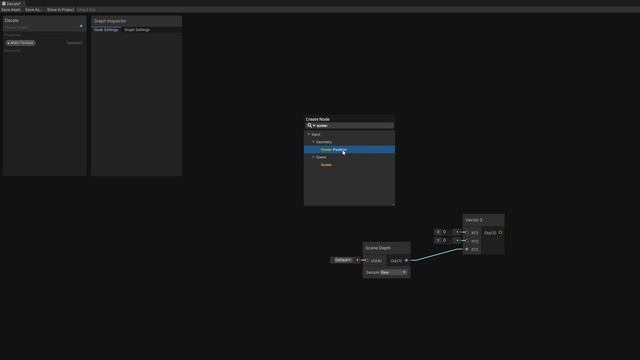Open the Graph Settings tab
This screenshot has height=360, width=640.
[x=137, y=30]
